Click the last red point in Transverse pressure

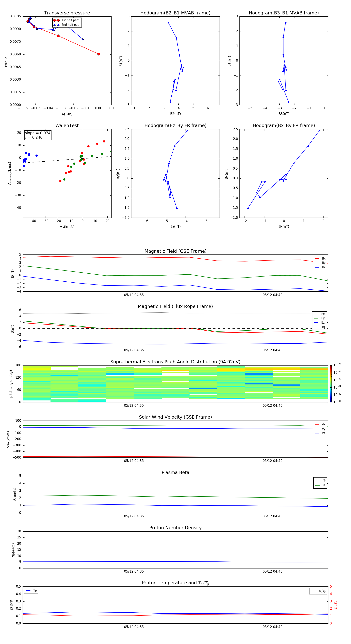(x=99, y=54)
